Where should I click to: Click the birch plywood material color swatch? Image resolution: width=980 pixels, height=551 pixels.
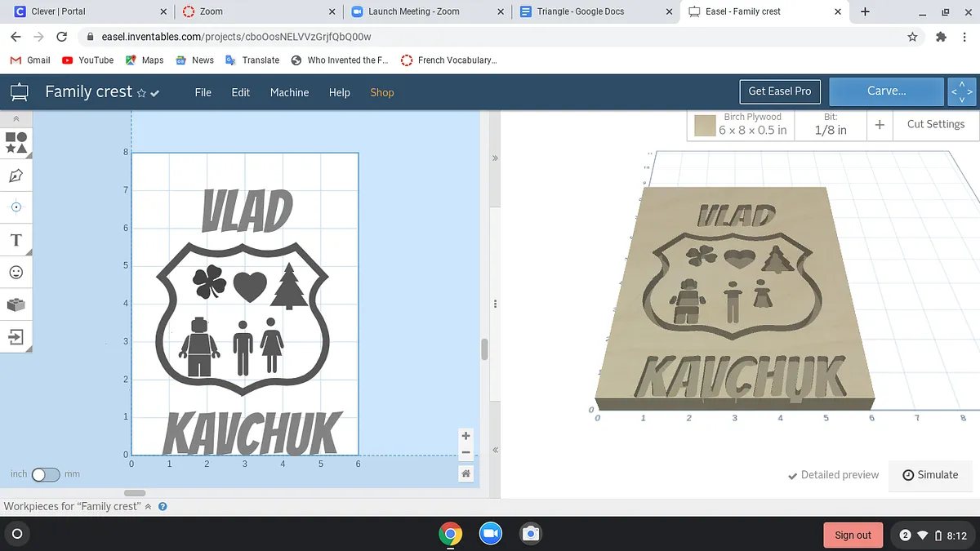[x=705, y=126]
